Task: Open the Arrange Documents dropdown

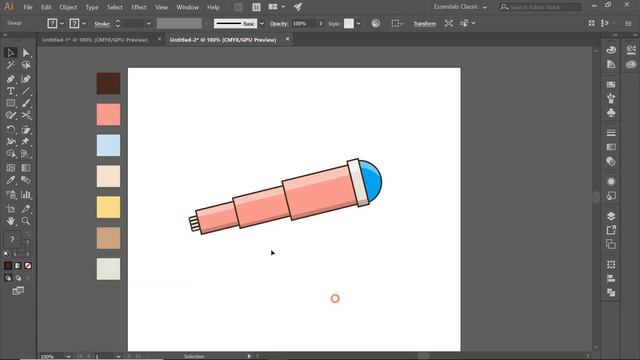Action: [x=277, y=7]
